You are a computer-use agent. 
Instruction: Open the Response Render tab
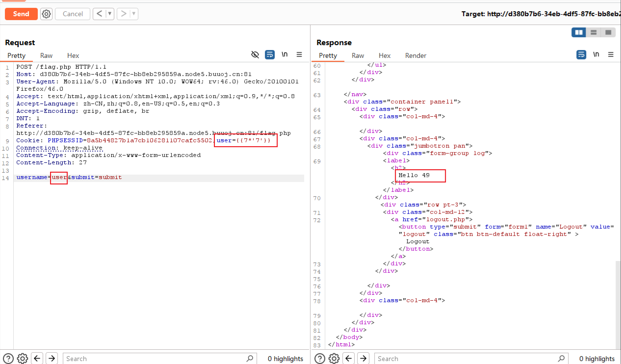pyautogui.click(x=415, y=55)
